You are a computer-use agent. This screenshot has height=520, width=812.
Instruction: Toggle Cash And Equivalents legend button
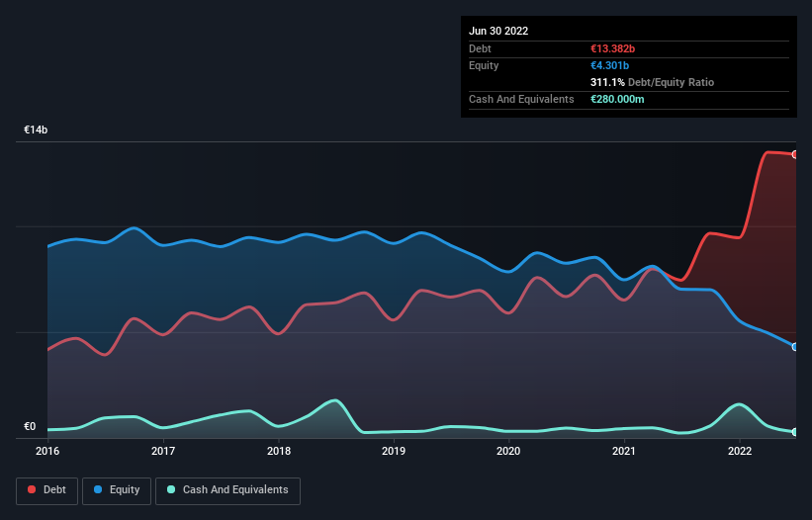(227, 490)
